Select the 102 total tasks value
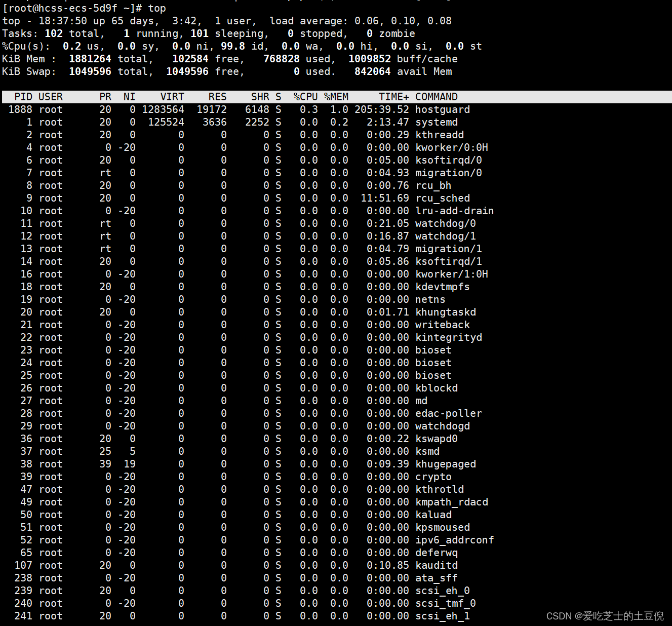 [x=54, y=33]
